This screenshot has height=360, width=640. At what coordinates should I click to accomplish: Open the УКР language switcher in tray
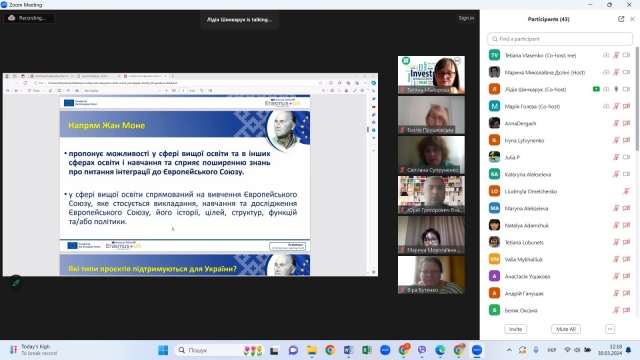point(551,350)
